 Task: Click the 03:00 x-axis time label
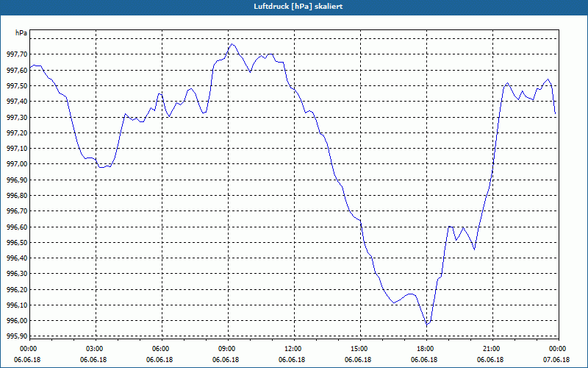coord(93,349)
